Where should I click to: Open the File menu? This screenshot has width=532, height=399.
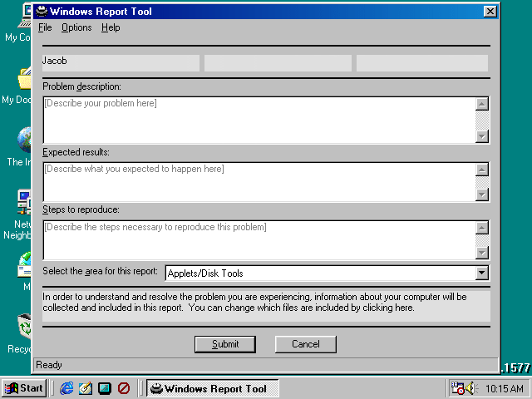[x=45, y=27]
